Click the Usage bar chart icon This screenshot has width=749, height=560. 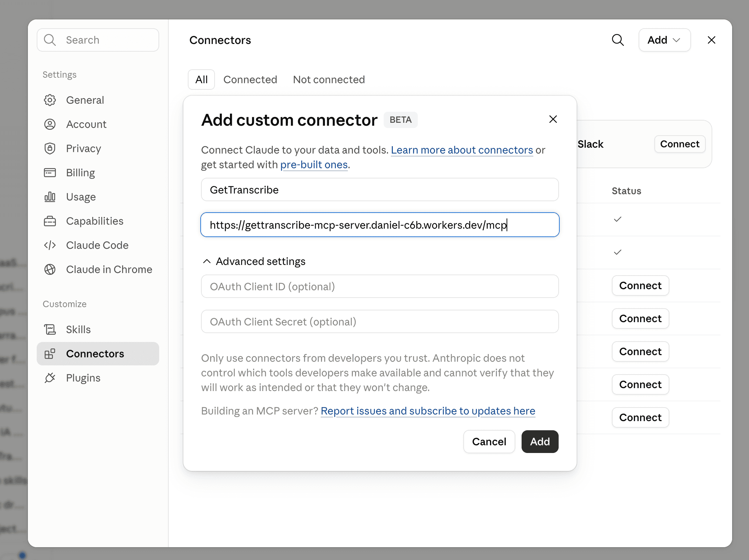(50, 197)
